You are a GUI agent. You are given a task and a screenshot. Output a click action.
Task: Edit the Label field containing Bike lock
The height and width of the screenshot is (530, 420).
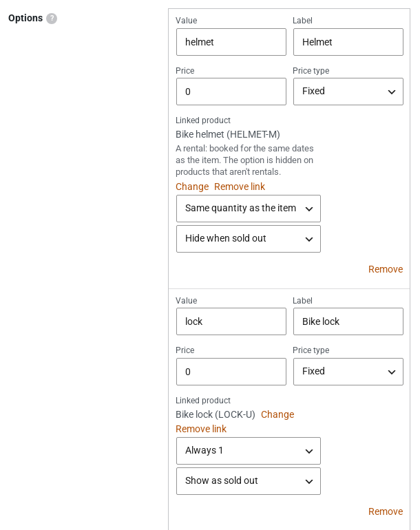(x=348, y=321)
